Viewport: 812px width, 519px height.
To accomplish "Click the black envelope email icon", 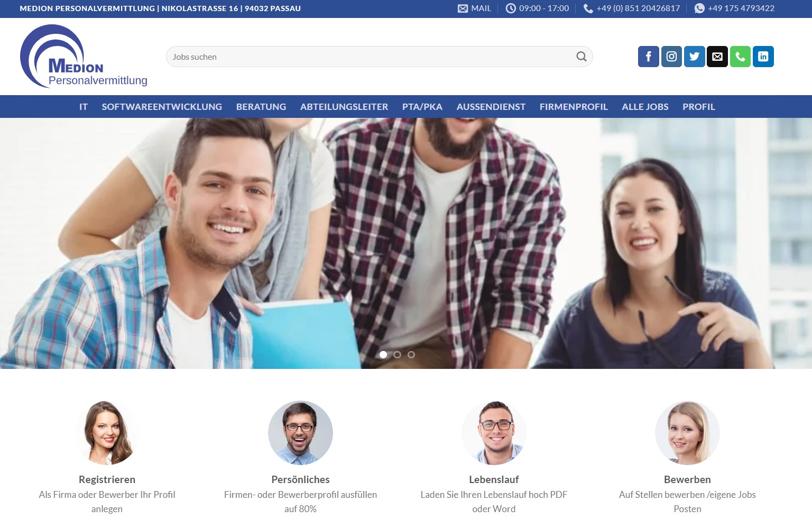I will click(717, 57).
